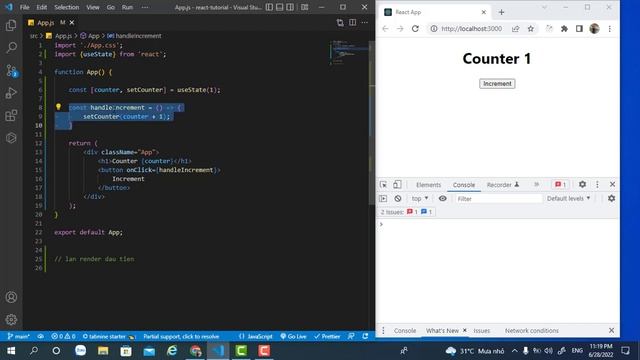This screenshot has height=360, width=640.
Task: Click the console Filter input
Action: coord(498,199)
